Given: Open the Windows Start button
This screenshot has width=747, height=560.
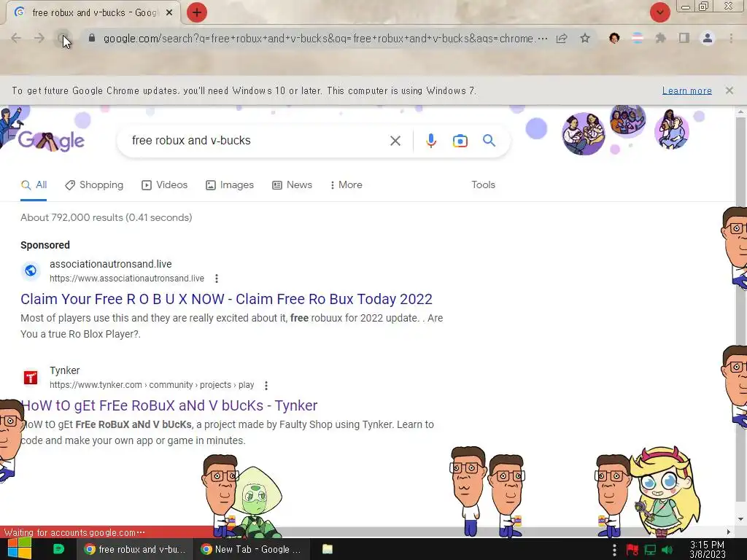Looking at the screenshot, I should [20, 548].
